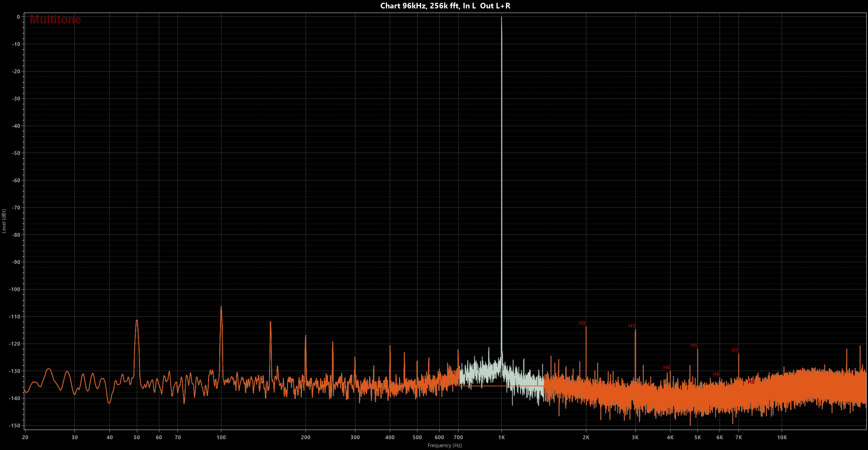Select the H7 harmonic marker label
The height and width of the screenshot is (450, 868).
coord(735,350)
